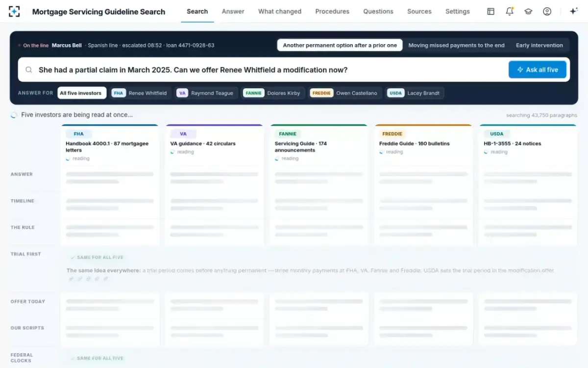
Task: Click 'searching 43,750 paragraphs' status text
Action: pyautogui.click(x=542, y=116)
